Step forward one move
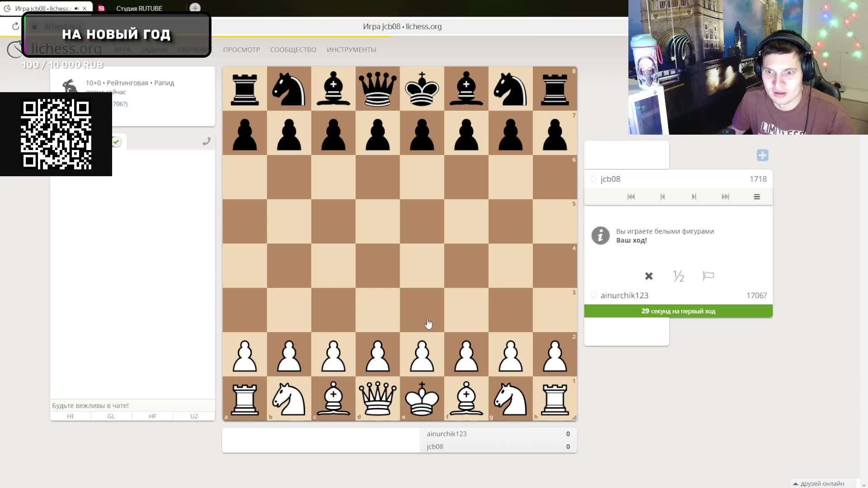Viewport: 868px width, 488px height. pyautogui.click(x=694, y=197)
